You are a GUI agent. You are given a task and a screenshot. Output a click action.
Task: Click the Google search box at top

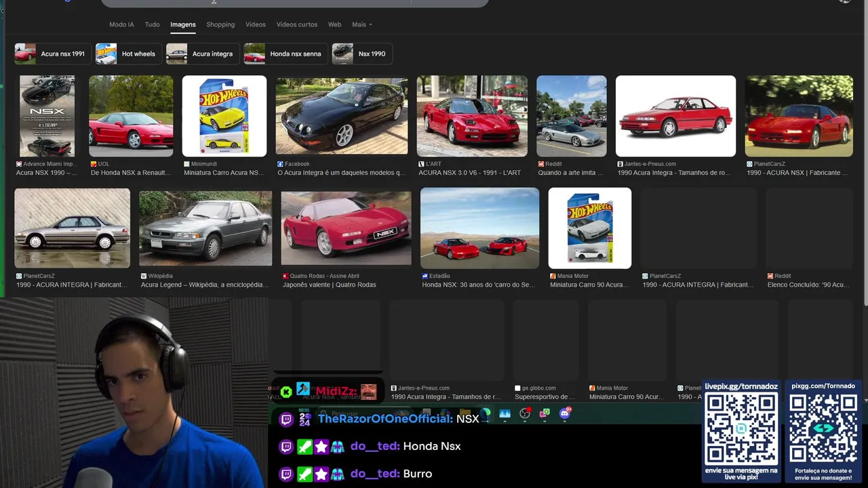[x=295, y=3]
